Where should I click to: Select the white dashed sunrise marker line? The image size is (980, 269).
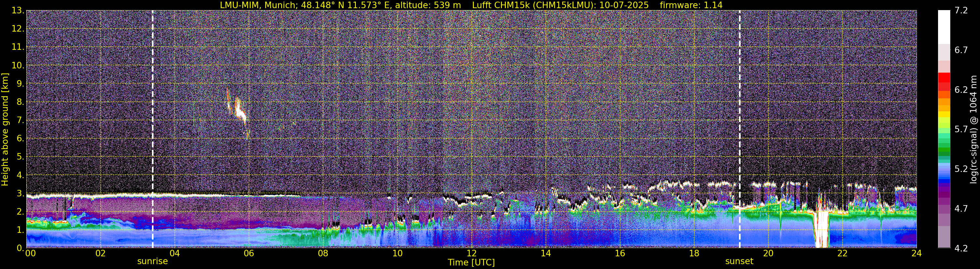pyautogui.click(x=153, y=129)
